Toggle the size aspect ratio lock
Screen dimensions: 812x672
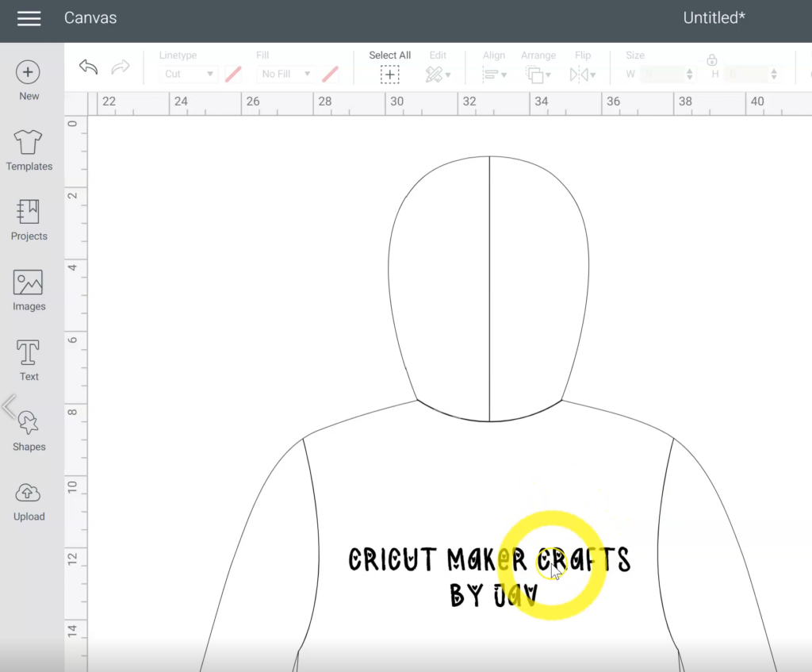(712, 60)
